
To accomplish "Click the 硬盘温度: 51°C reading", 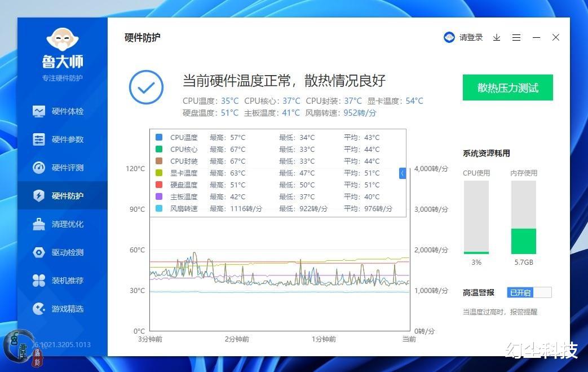I will point(210,113).
